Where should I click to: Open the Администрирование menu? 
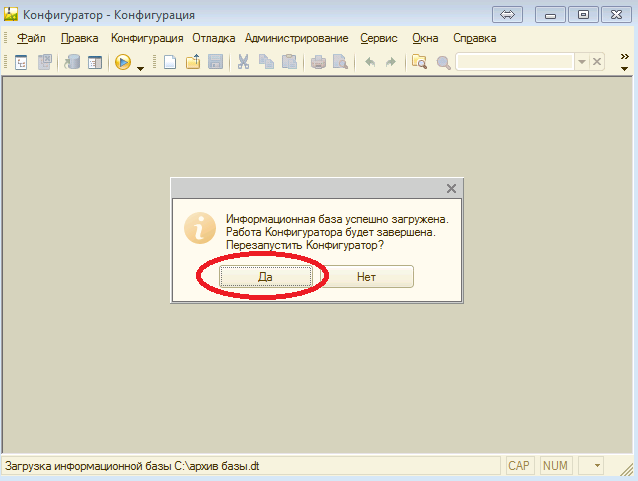[296, 38]
